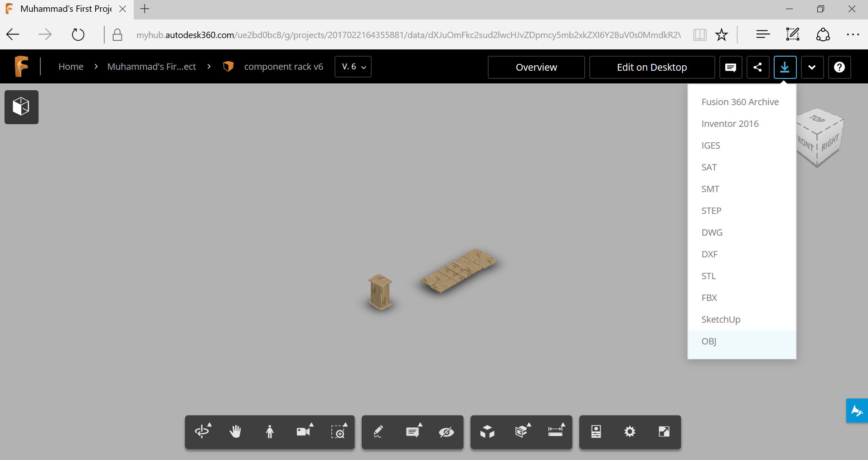Select the wooden post model

click(x=380, y=292)
